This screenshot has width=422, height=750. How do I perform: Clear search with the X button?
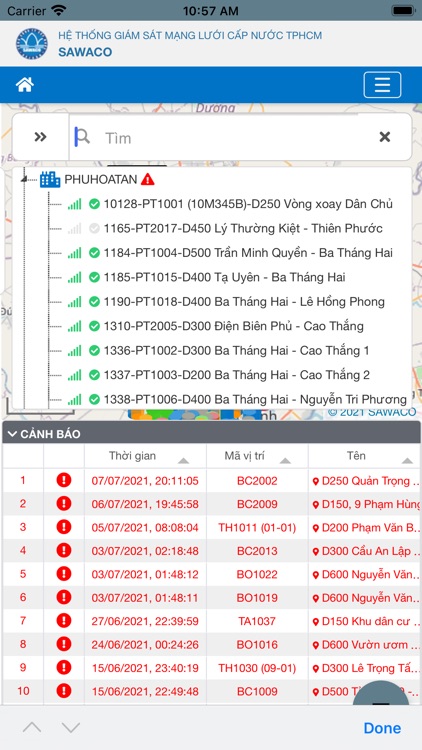(x=385, y=137)
